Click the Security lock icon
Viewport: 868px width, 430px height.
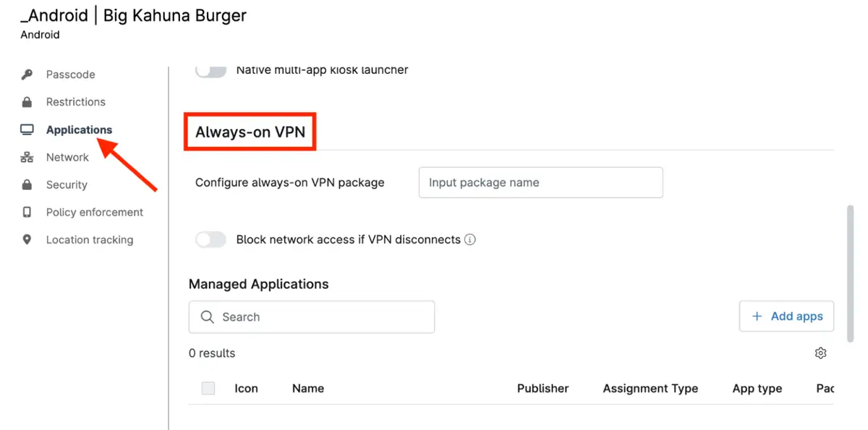27,185
